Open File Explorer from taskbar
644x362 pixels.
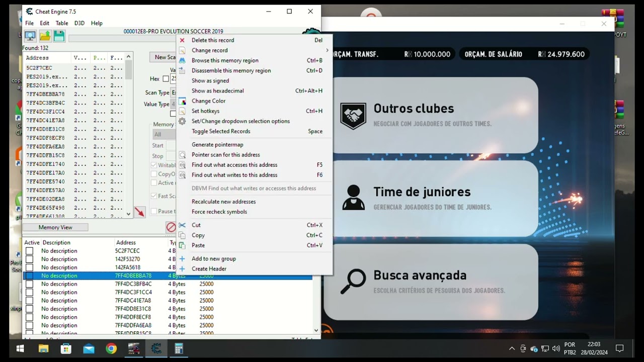coord(43,348)
